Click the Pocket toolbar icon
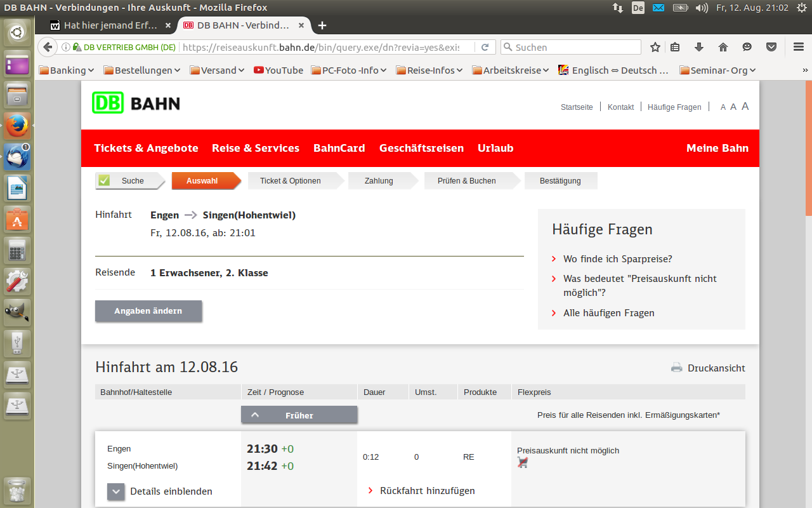Viewport: 812px width, 508px height. [x=771, y=47]
